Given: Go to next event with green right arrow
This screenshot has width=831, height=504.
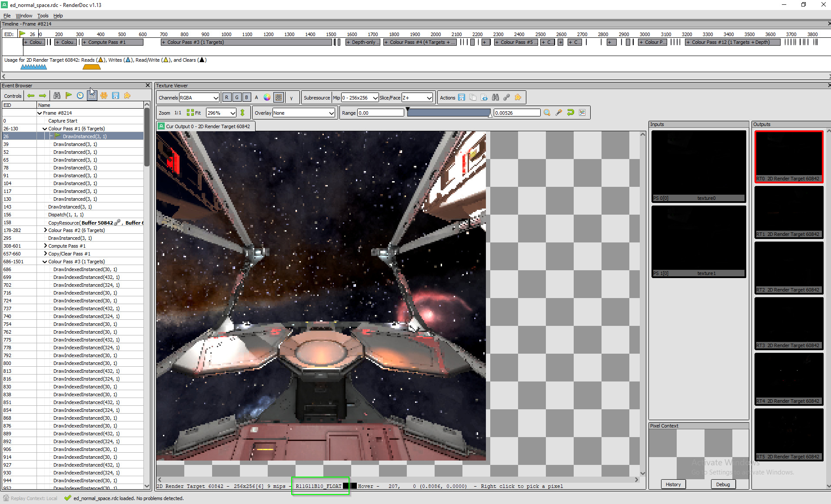Looking at the screenshot, I should 43,96.
